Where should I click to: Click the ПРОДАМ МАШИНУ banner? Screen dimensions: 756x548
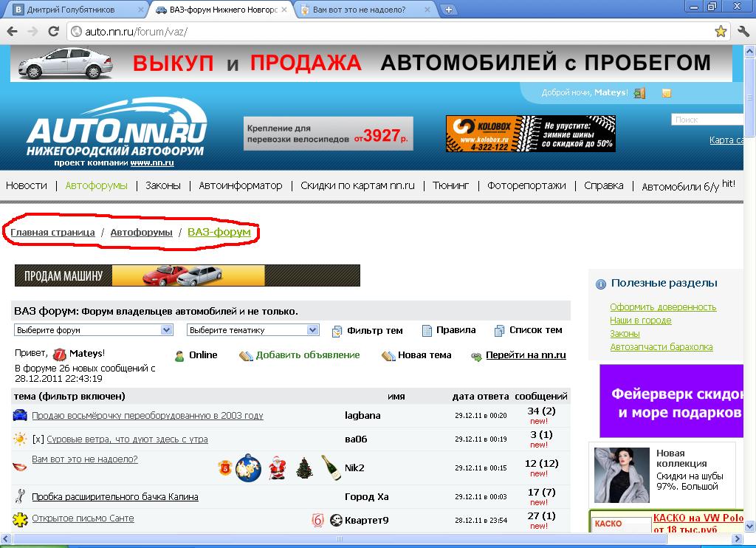tap(188, 275)
